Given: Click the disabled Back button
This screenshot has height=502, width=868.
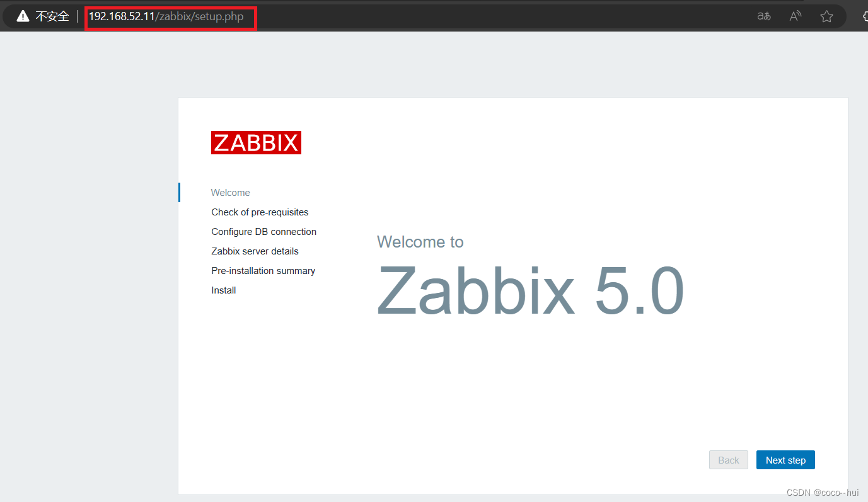Looking at the screenshot, I should tap(728, 460).
